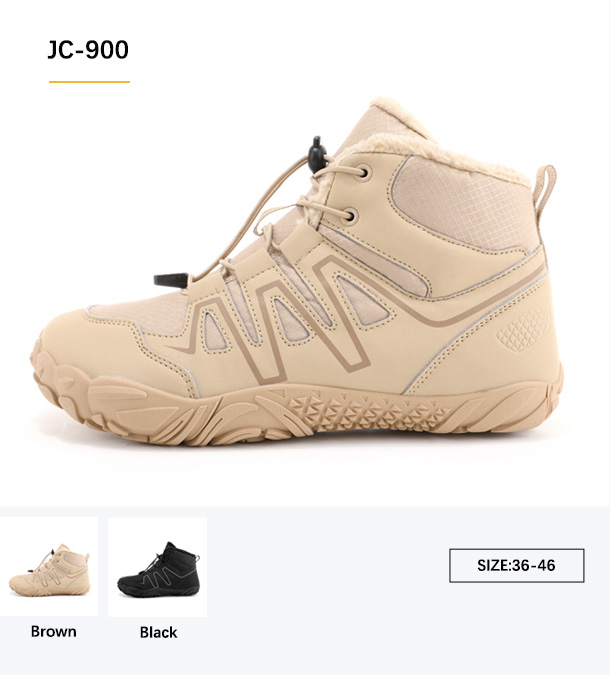The height and width of the screenshot is (675, 610).
Task: Select the Brown boot color thumbnail
Action: [49, 566]
